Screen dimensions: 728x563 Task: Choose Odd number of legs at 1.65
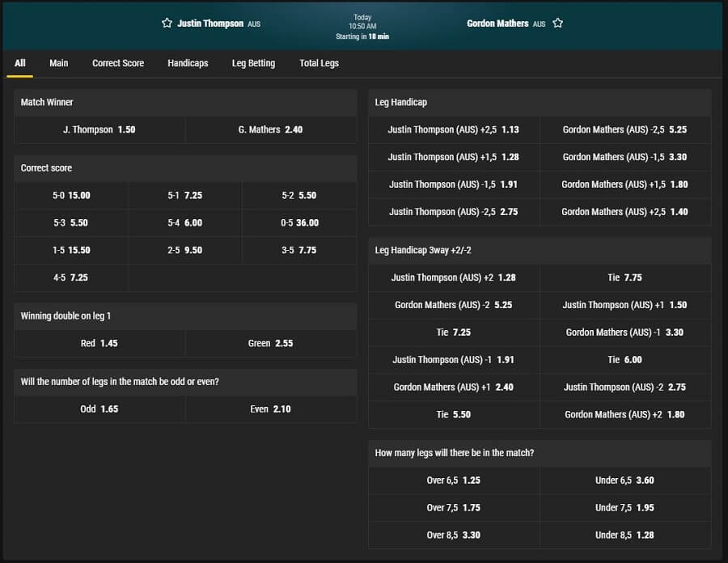[99, 409]
